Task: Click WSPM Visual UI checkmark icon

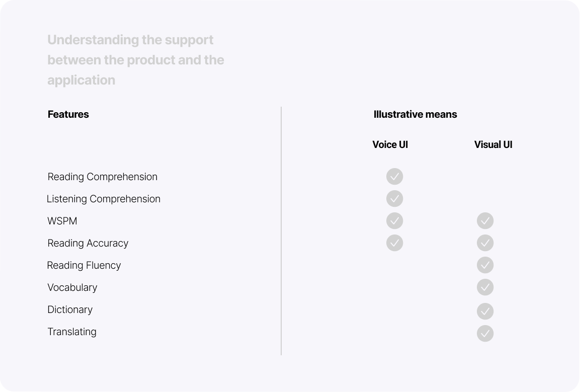Action: point(485,221)
